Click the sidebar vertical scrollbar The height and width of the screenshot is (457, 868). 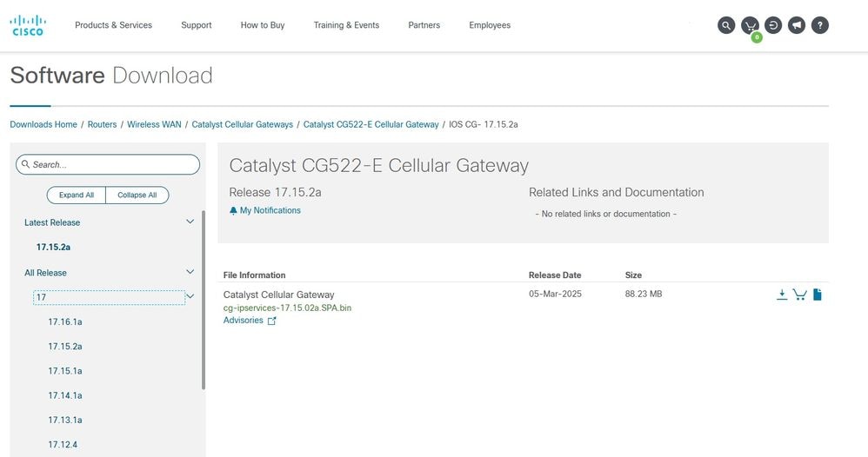pyautogui.click(x=204, y=300)
